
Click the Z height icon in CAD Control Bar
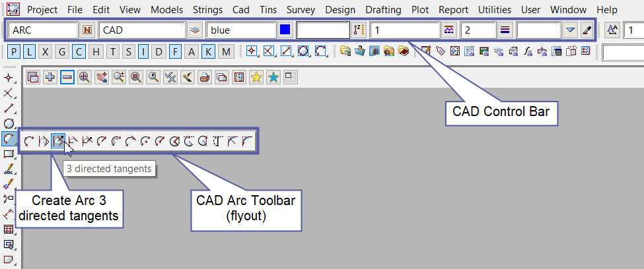click(x=358, y=30)
